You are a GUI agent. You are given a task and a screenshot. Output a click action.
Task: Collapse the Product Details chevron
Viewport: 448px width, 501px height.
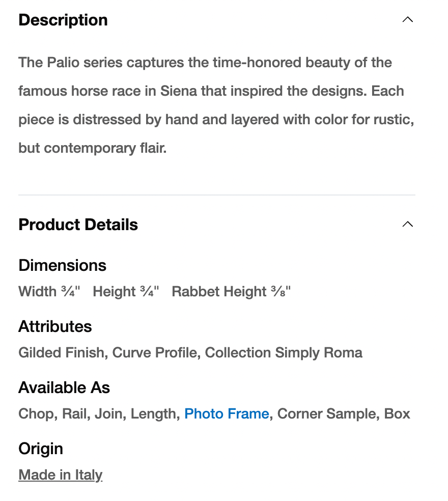tap(407, 225)
